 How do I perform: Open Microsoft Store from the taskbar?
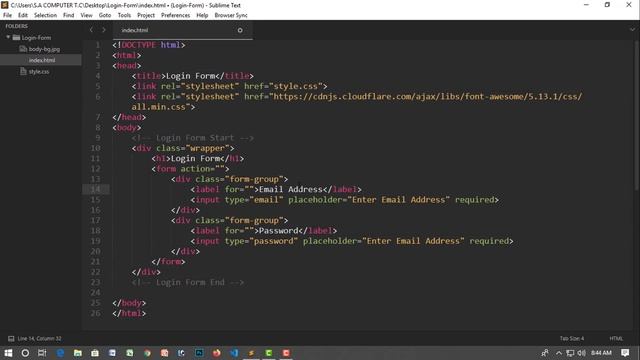95,353
